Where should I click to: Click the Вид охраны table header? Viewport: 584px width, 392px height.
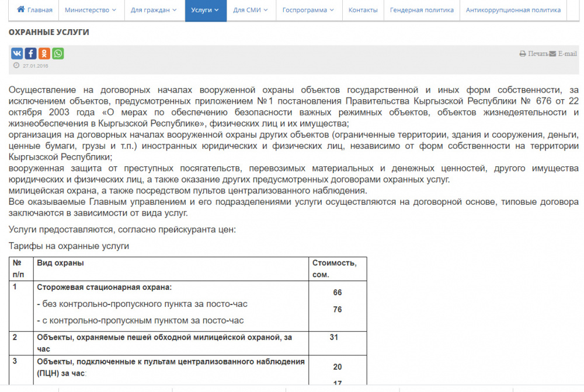[x=60, y=263]
